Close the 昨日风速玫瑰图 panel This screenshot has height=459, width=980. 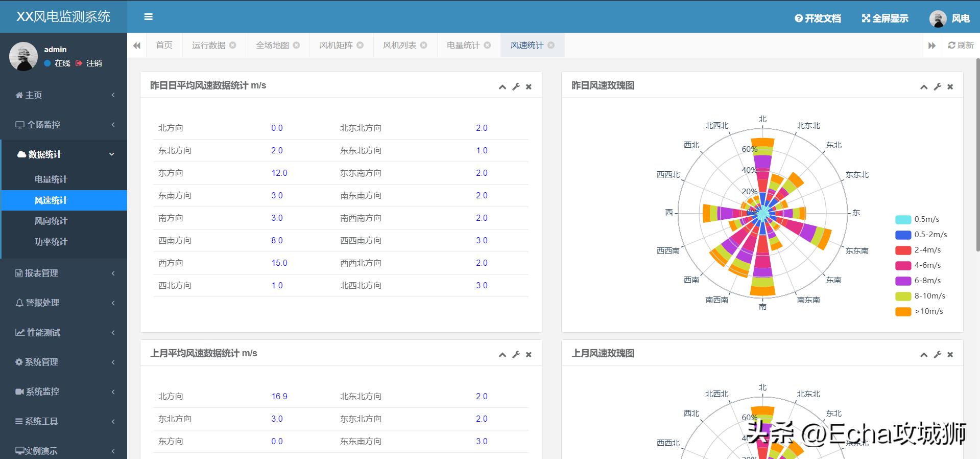[x=950, y=87]
